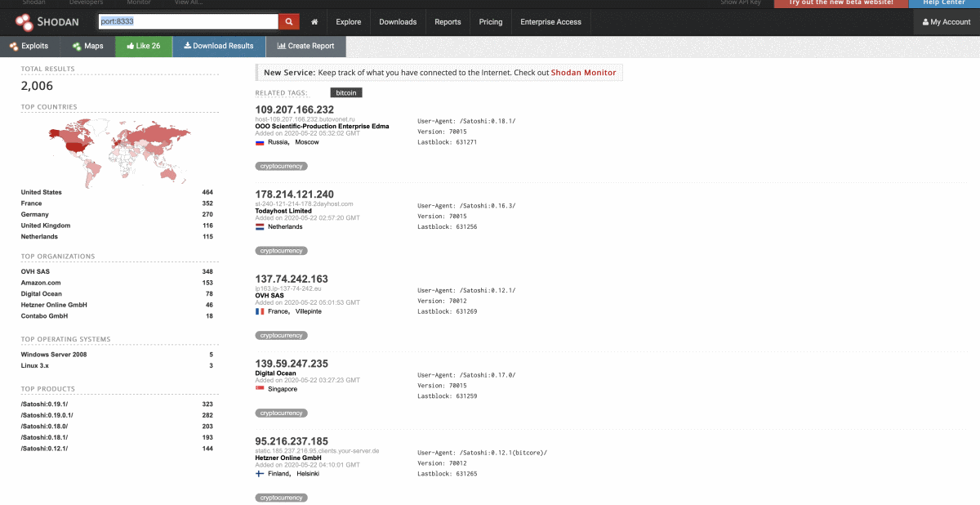Viewport: 980px width, 505px height.
Task: Filter by France in top countries
Action: tap(31, 203)
